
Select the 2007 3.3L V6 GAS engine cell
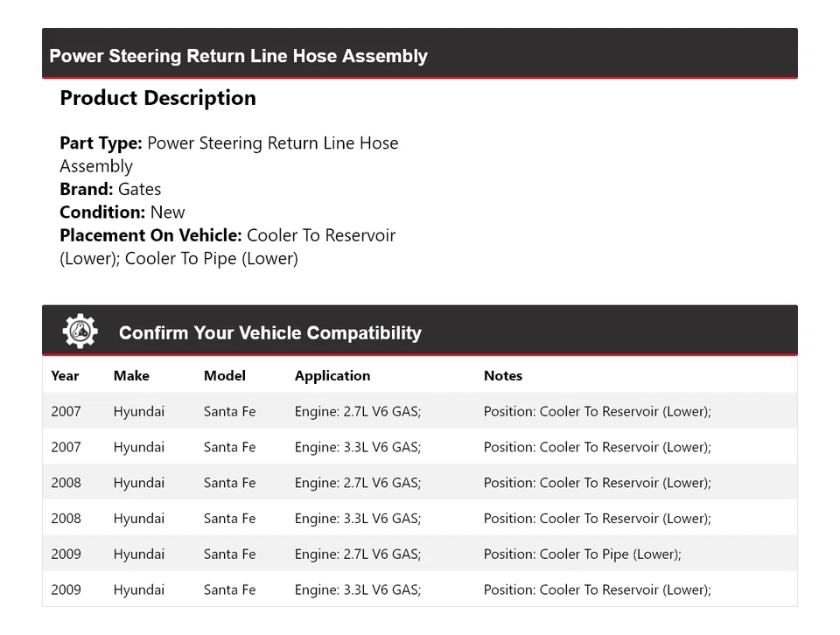358,447
